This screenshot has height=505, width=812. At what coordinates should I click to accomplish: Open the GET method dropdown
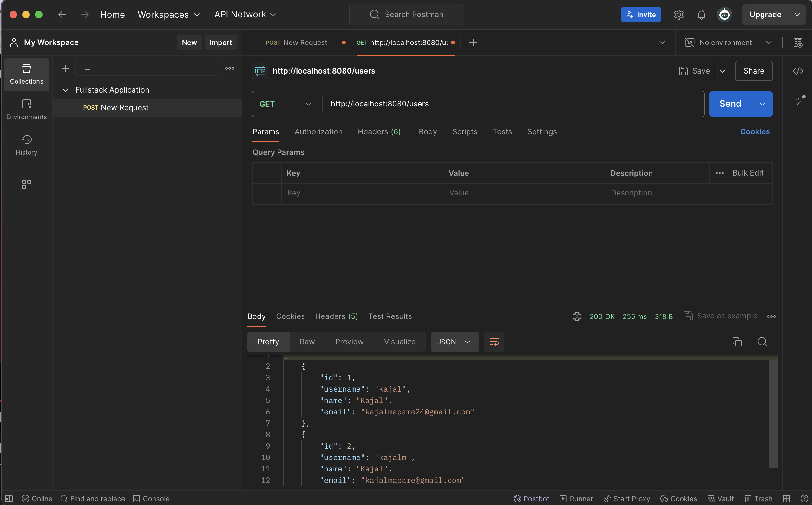[x=286, y=104]
